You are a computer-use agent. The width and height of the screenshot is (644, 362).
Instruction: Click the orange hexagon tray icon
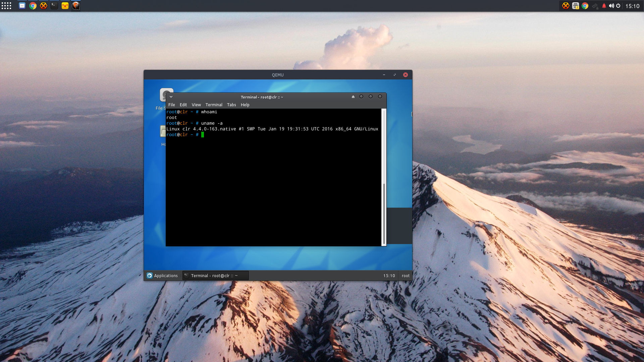point(566,6)
